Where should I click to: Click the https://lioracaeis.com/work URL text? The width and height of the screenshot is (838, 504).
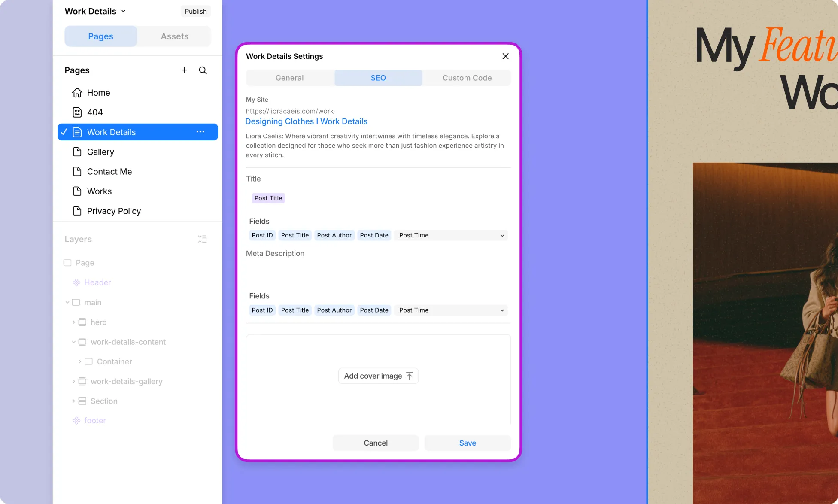pos(290,111)
